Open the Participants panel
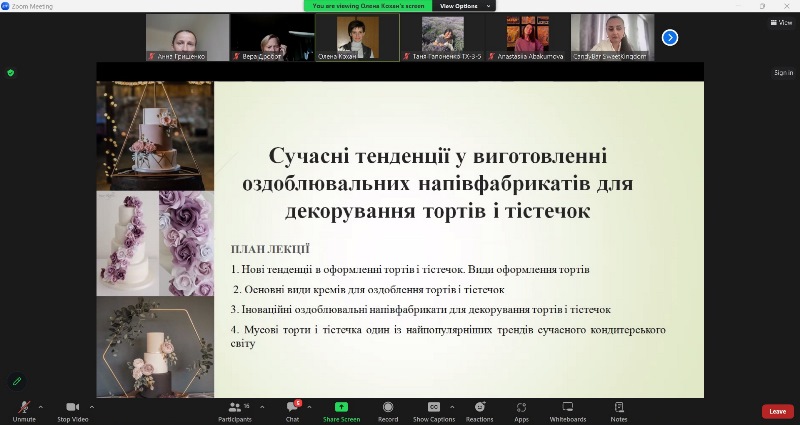 pos(235,411)
